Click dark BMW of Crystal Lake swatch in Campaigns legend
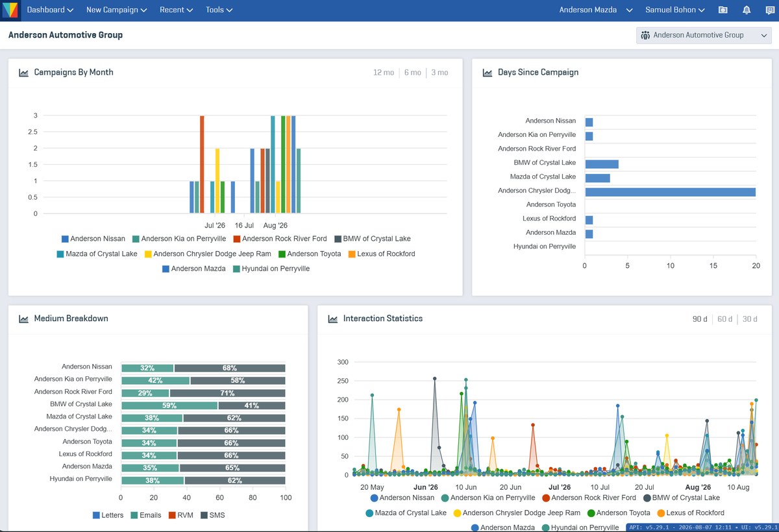The height and width of the screenshot is (532, 779). pyautogui.click(x=338, y=239)
